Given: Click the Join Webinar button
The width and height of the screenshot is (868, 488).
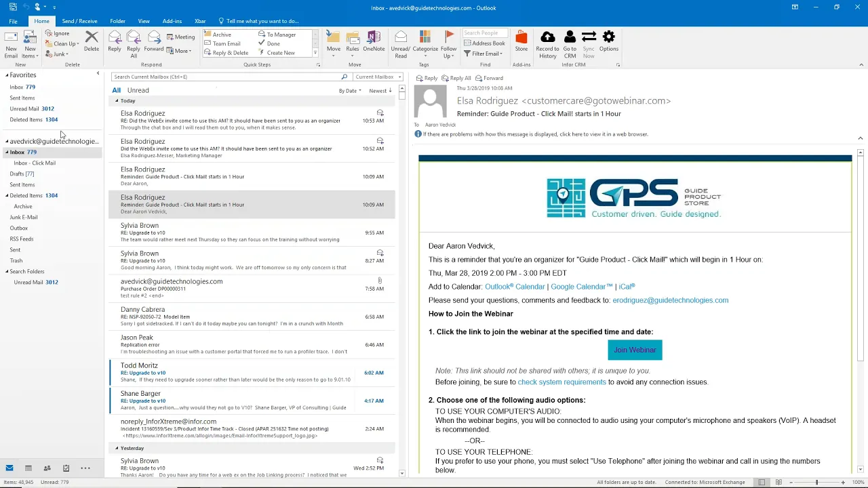Looking at the screenshot, I should [635, 350].
